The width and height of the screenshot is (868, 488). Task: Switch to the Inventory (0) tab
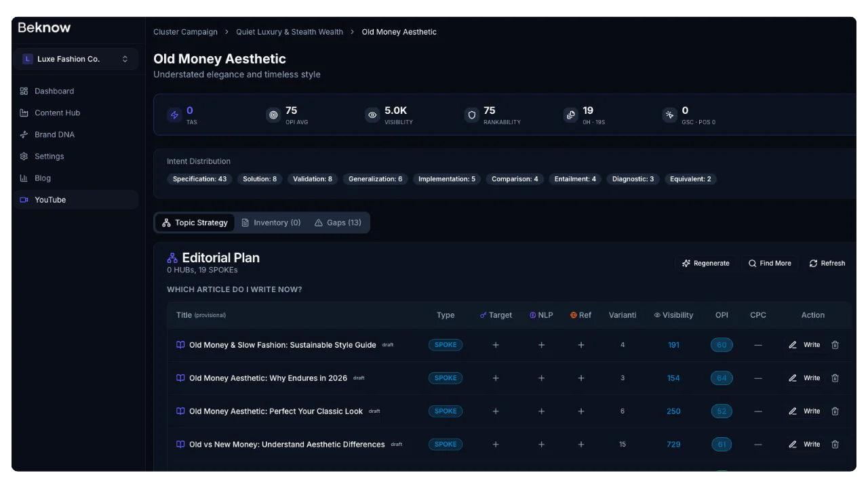coord(271,222)
